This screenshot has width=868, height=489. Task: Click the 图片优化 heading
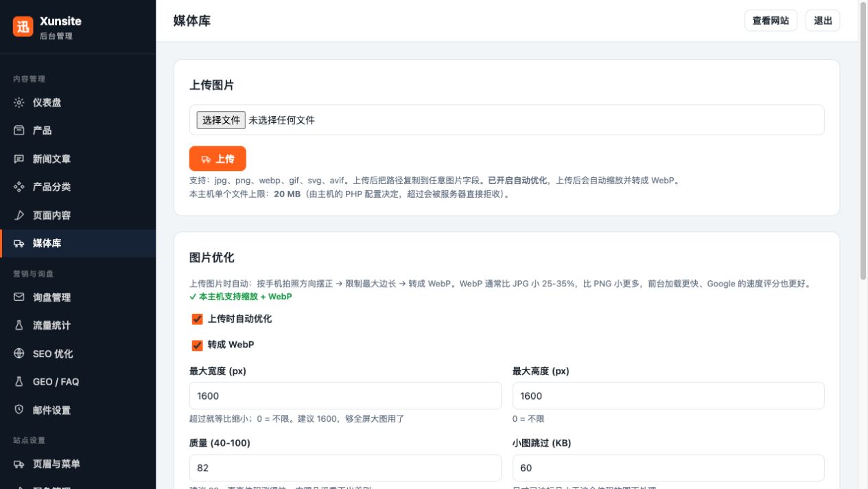[x=212, y=258]
